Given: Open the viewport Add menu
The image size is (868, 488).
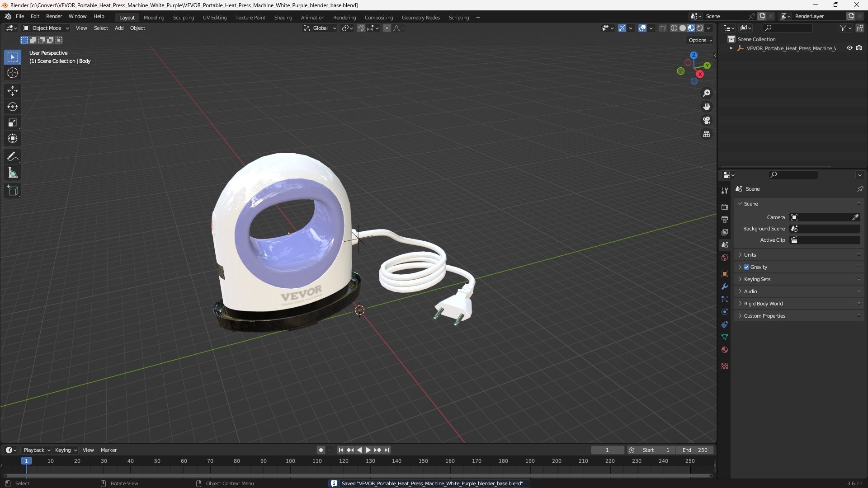Looking at the screenshot, I should 119,28.
